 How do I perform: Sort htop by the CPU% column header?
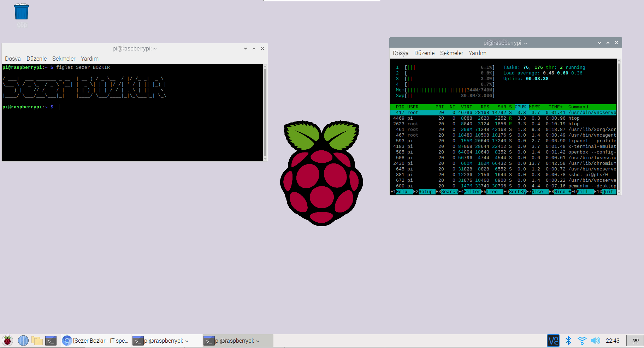520,107
